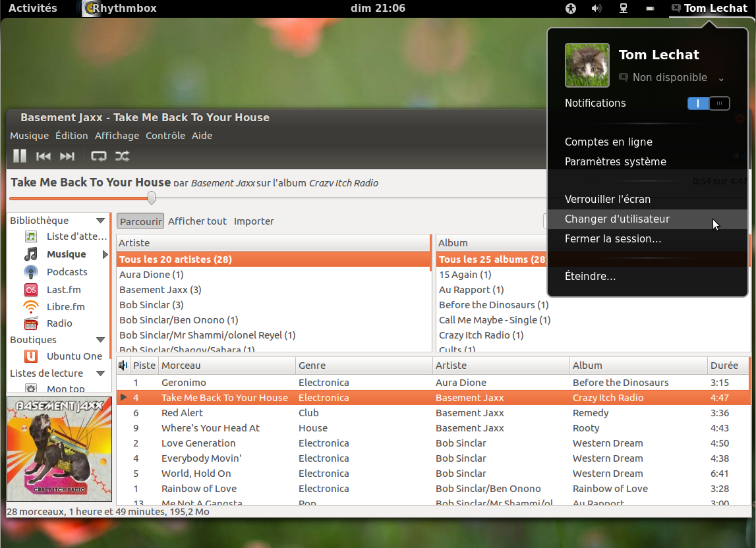The image size is (756, 548).
Task: Click the Importer button
Action: pos(254,221)
